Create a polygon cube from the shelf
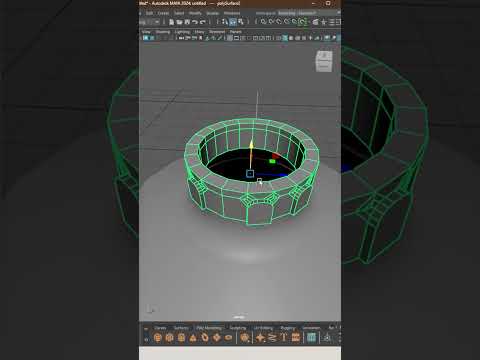The image size is (480, 360). [169, 338]
